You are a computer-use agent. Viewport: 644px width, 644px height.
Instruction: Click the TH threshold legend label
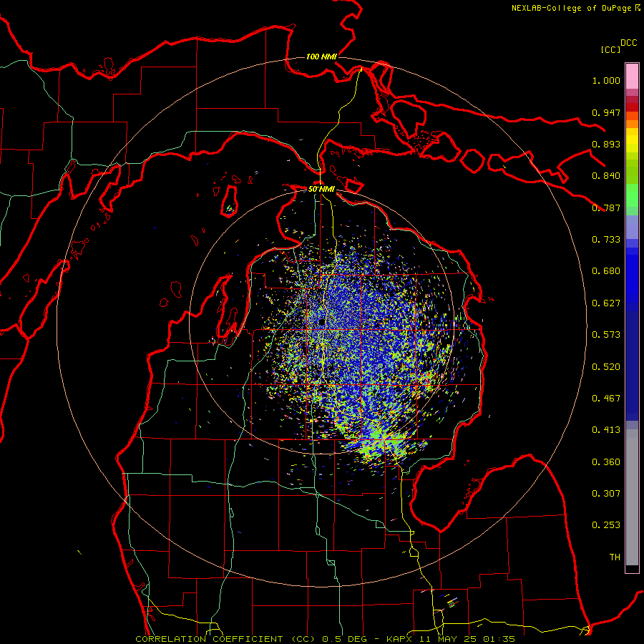coord(615,557)
